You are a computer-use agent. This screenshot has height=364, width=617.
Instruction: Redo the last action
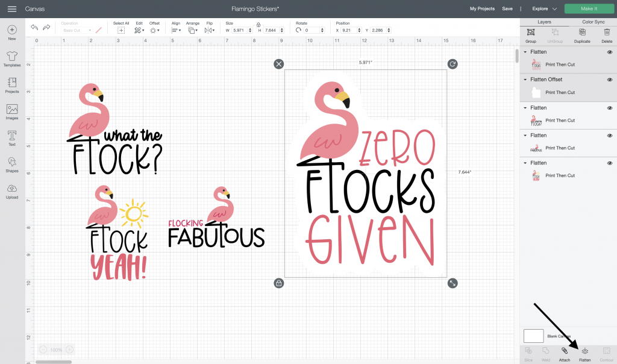[46, 27]
